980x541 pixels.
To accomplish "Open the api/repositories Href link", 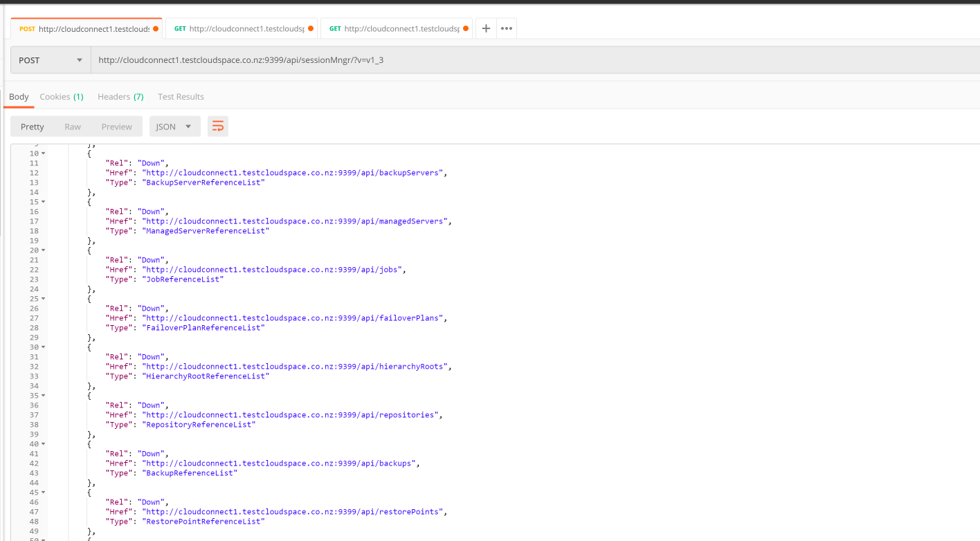I will pos(291,414).
